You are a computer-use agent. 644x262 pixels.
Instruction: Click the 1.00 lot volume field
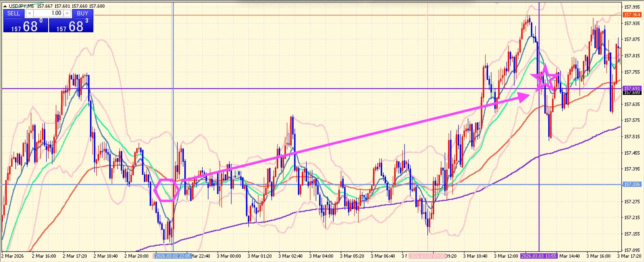pos(49,13)
